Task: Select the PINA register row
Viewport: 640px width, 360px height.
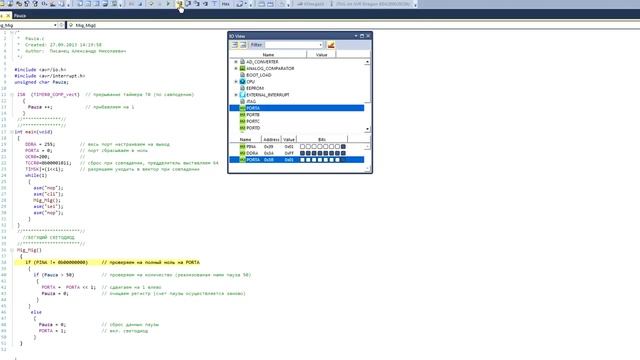Action: click(x=297, y=147)
